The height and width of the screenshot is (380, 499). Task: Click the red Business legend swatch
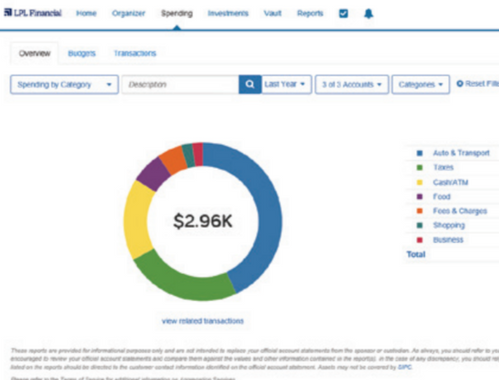420,240
